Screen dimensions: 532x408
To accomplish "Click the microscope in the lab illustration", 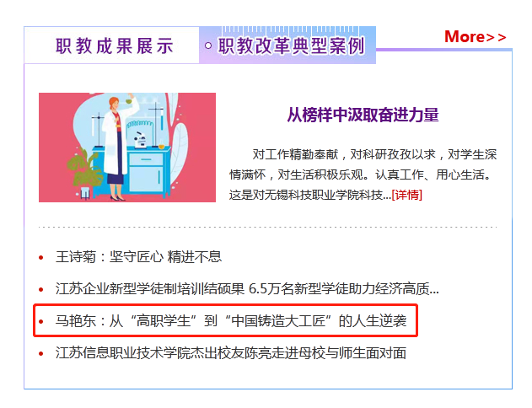I will click(140, 140).
